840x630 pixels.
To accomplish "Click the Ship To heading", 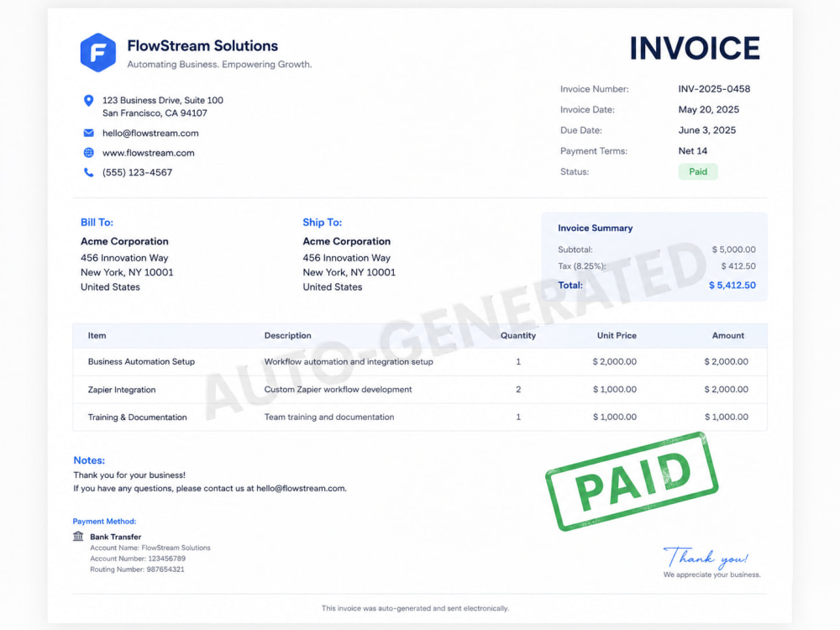I will click(x=322, y=223).
